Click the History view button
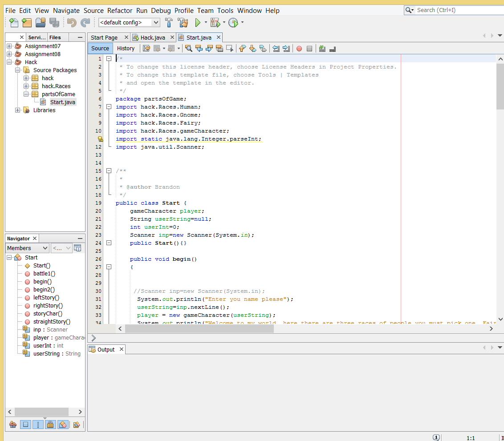The width and height of the screenshot is (504, 441). [126, 49]
